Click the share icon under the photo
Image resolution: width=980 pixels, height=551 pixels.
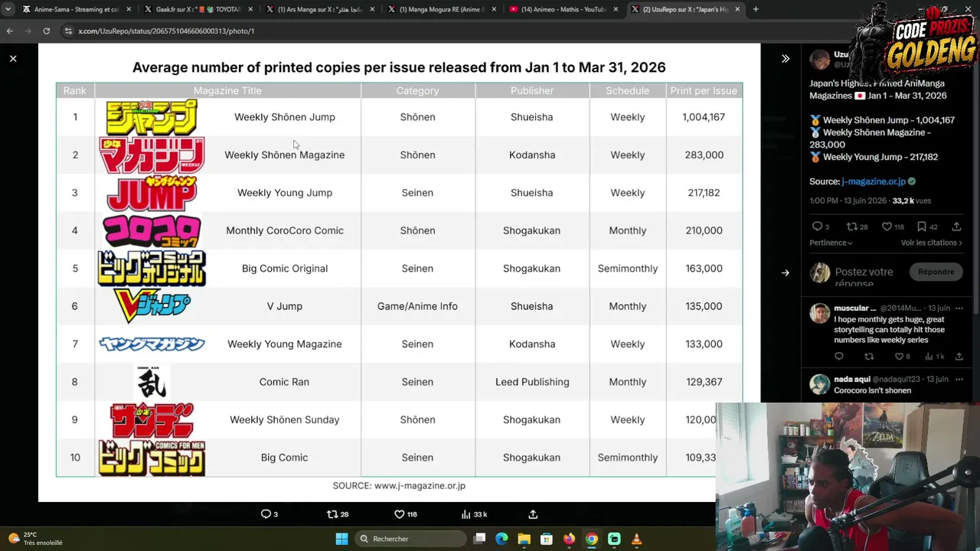tap(533, 514)
